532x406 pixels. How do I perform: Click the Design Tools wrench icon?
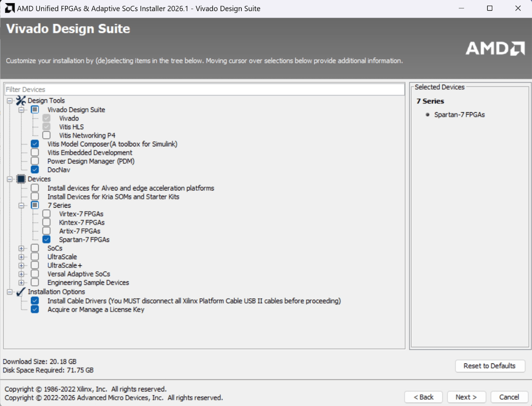pos(21,101)
